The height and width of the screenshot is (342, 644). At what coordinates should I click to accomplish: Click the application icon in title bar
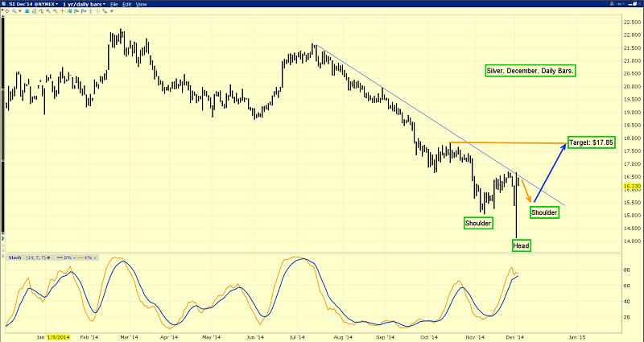tap(4, 4)
